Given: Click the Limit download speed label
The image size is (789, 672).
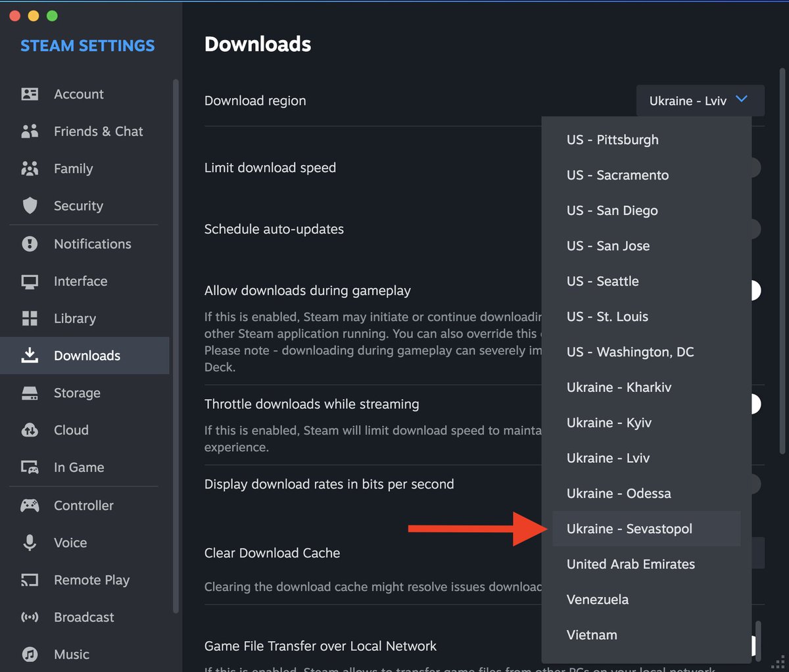Looking at the screenshot, I should 270,168.
